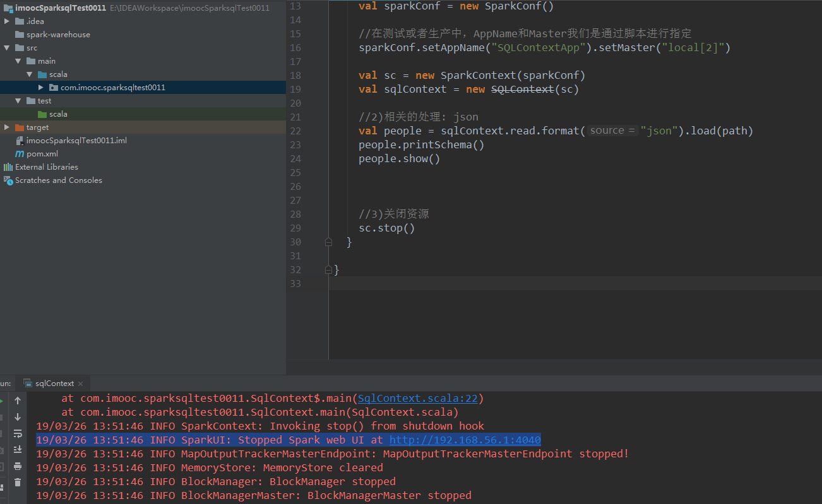Collapse the main folder
The image size is (822, 504).
(19, 61)
